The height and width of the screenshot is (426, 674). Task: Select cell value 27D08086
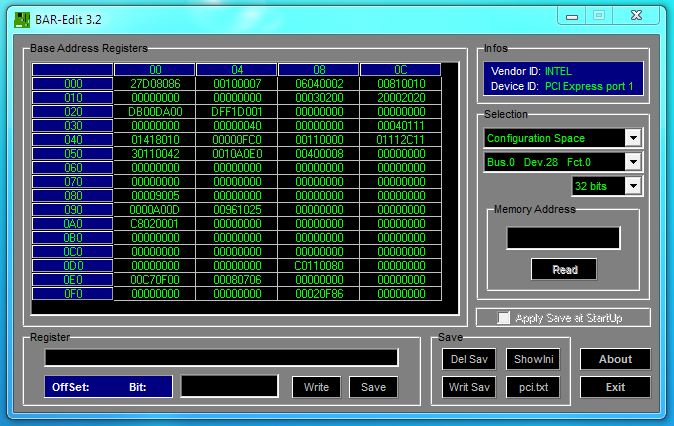155,83
